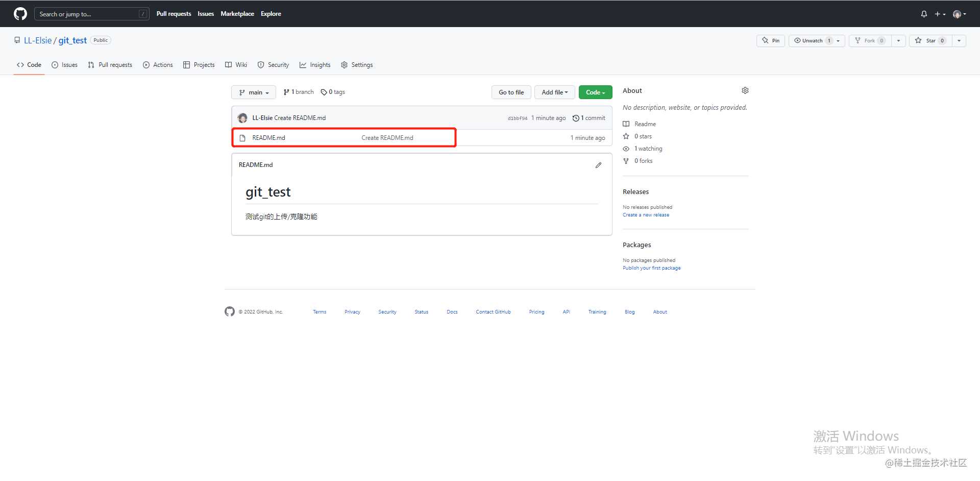Toggle Unwatch for this repository
The width and height of the screenshot is (980, 481).
[x=812, y=41]
